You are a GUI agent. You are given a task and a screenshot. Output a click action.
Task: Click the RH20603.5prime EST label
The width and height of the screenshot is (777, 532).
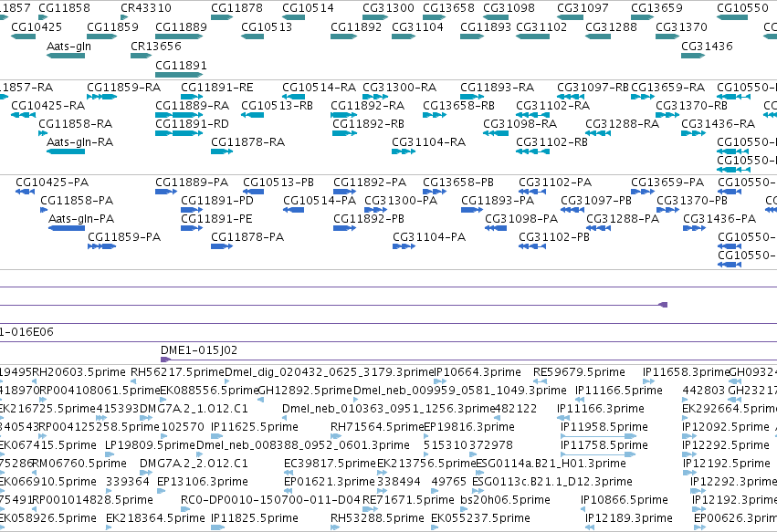point(79,372)
